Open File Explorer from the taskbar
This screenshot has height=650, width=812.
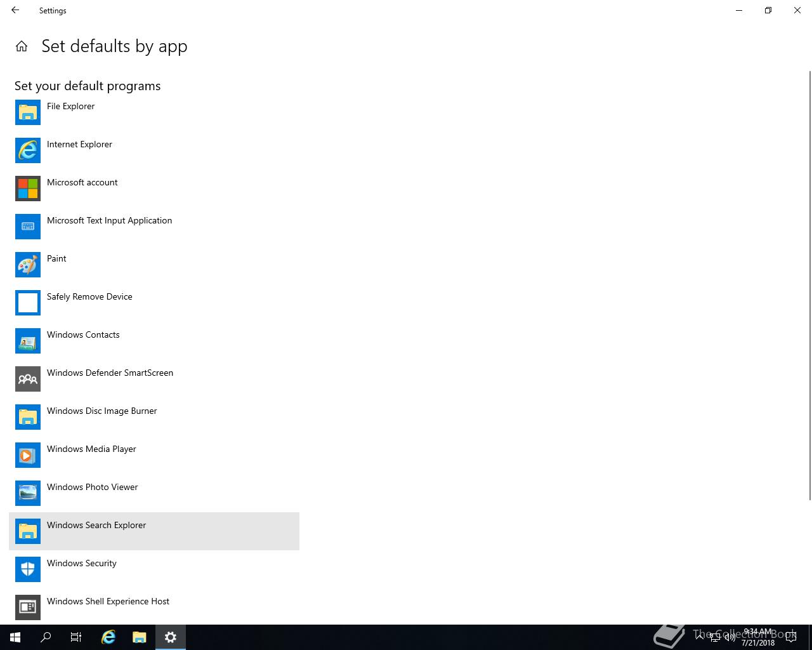click(x=140, y=637)
